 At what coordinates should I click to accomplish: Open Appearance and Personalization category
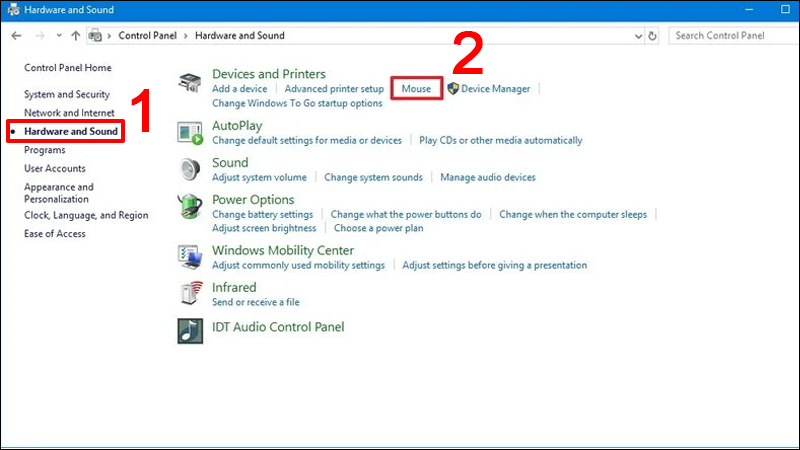pyautogui.click(x=59, y=193)
